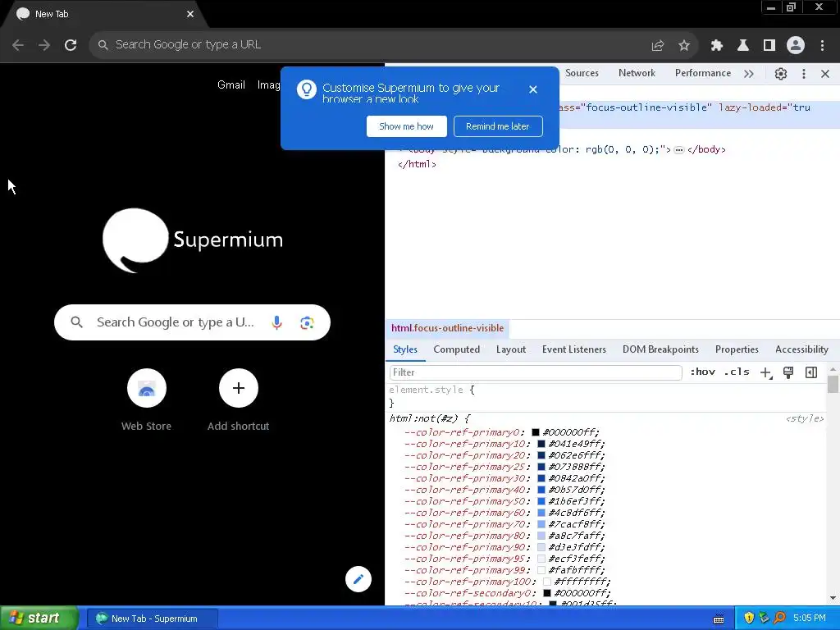Select the Styles tab
This screenshot has height=630, width=840.
pyautogui.click(x=405, y=349)
